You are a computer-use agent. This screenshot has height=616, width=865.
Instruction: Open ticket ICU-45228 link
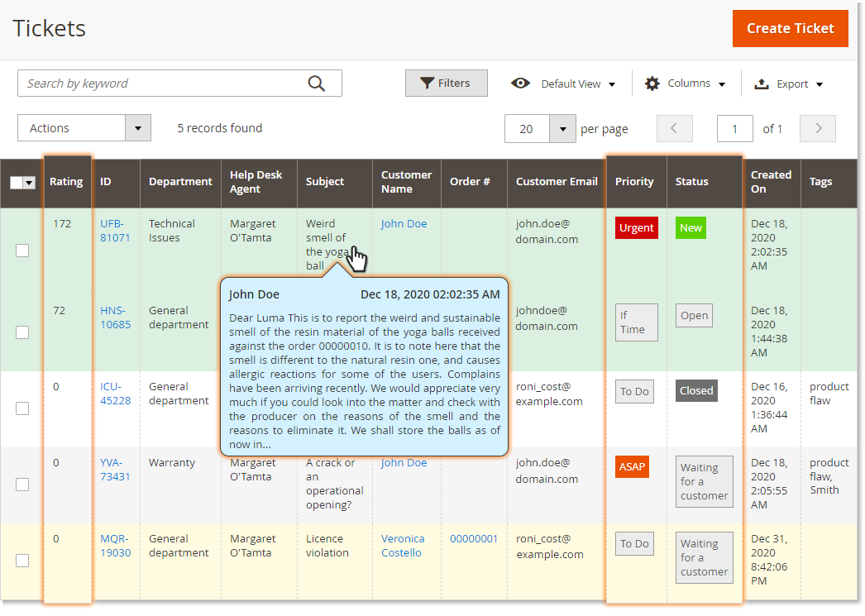(115, 394)
